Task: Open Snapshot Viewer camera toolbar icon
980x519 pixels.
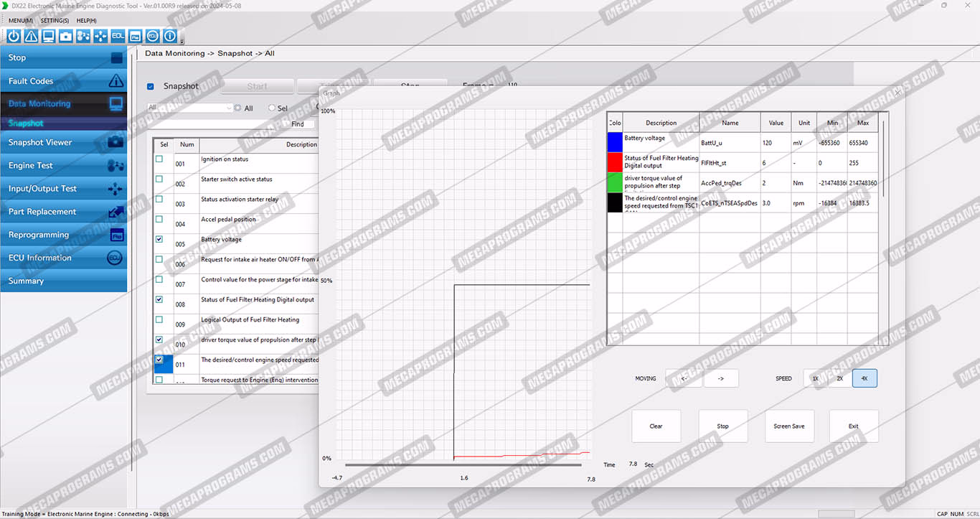Action: coord(66,36)
